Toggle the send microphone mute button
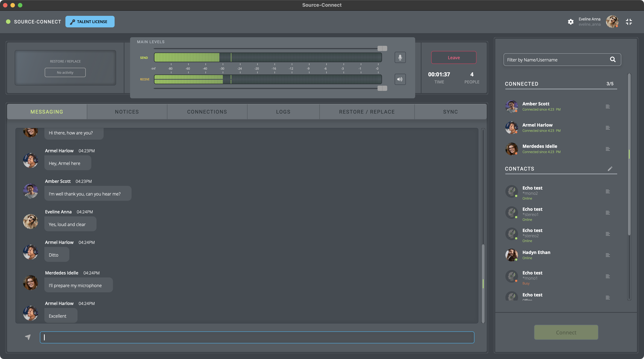 (400, 58)
